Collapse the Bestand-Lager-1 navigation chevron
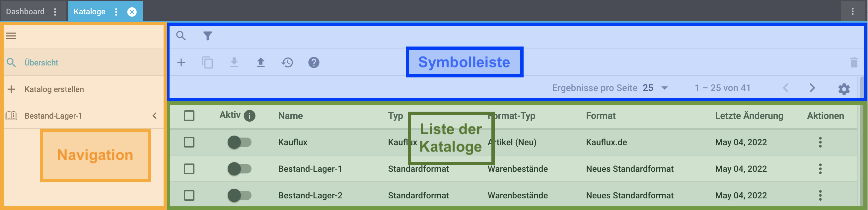 [x=155, y=116]
